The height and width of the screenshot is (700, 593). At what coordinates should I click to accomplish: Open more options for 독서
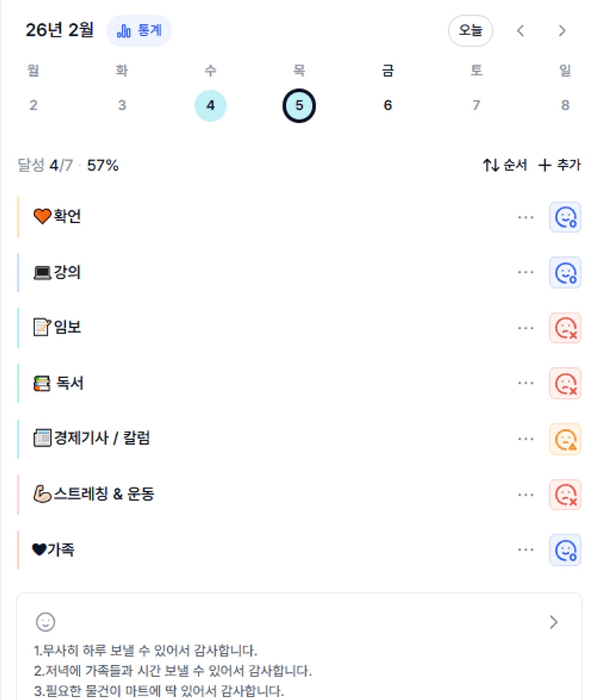526,383
